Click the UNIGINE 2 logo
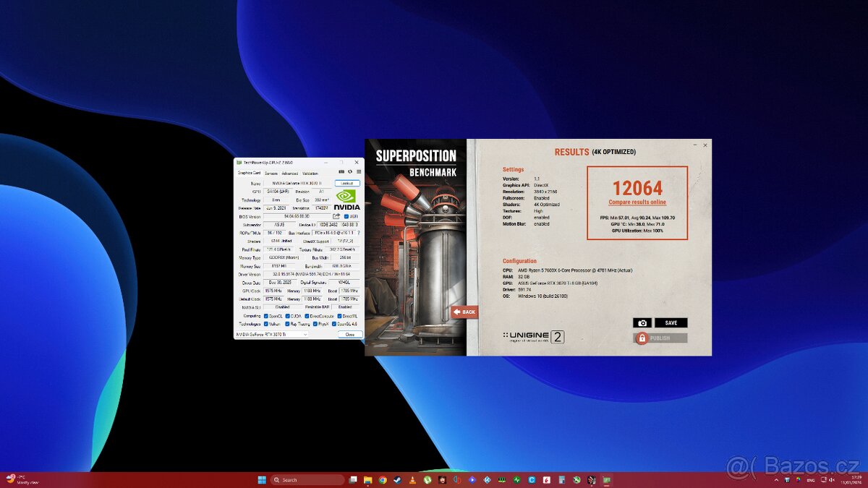Image resolution: width=868 pixels, height=488 pixels. pos(535,337)
